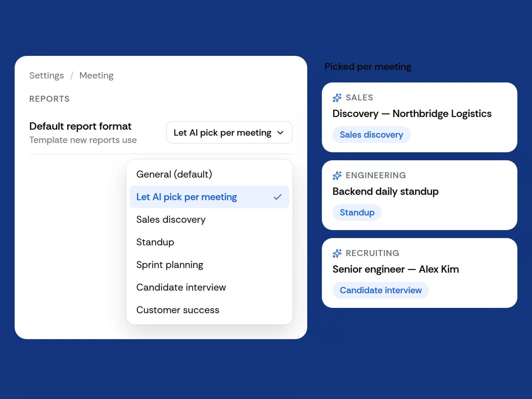This screenshot has height=399, width=532.
Task: Choose Let AI pick per meeting option
Action: coord(209,197)
